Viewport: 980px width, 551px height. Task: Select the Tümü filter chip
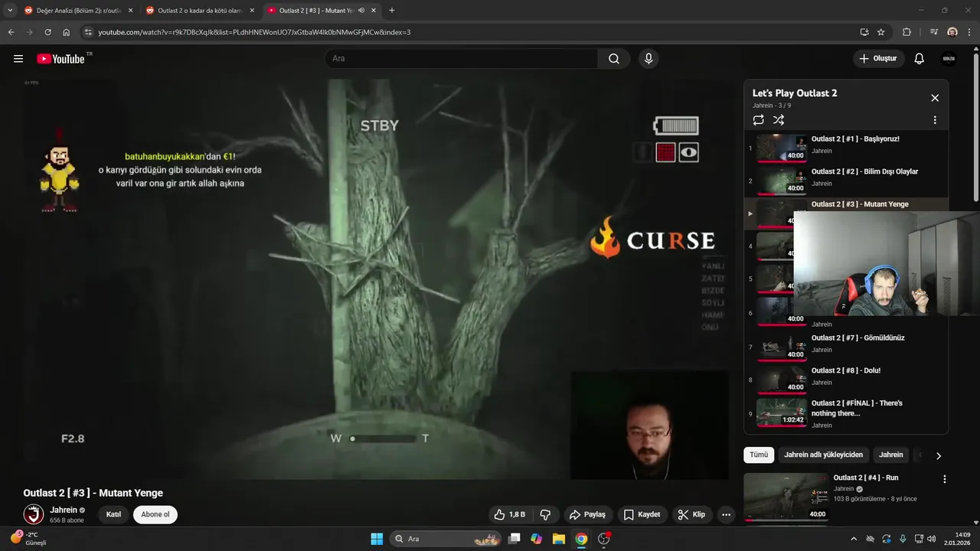coord(759,455)
